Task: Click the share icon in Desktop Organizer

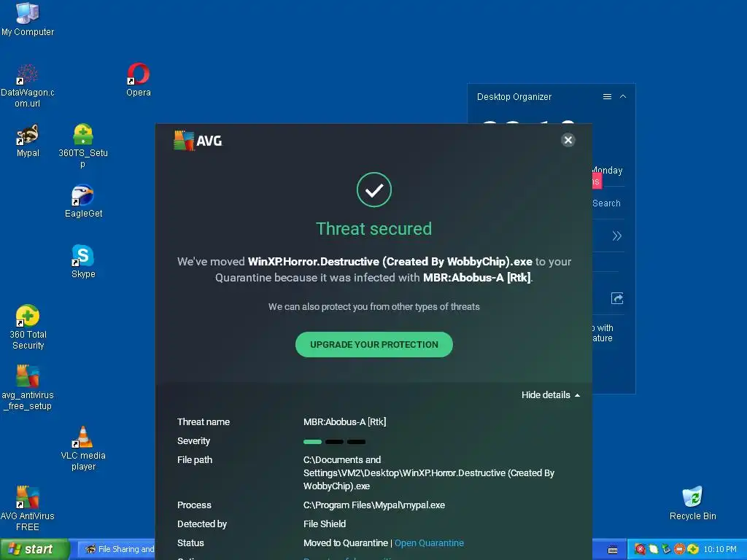Action: click(617, 298)
